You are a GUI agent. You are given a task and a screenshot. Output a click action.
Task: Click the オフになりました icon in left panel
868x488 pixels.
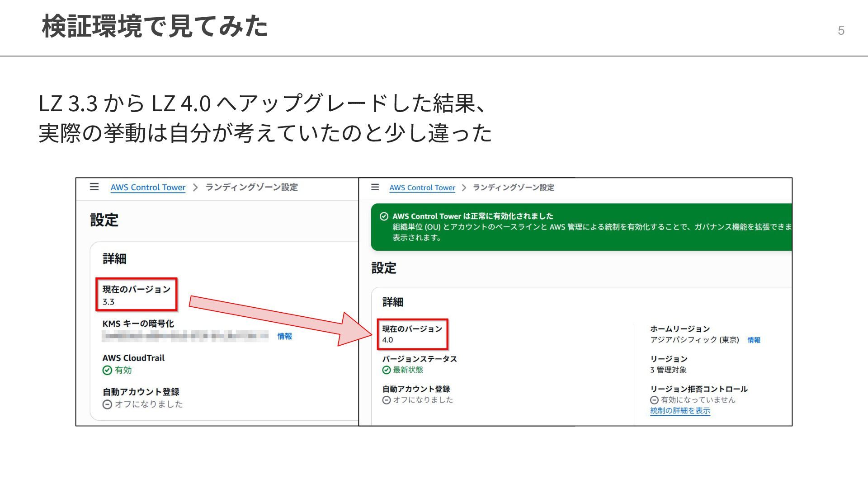click(x=107, y=404)
